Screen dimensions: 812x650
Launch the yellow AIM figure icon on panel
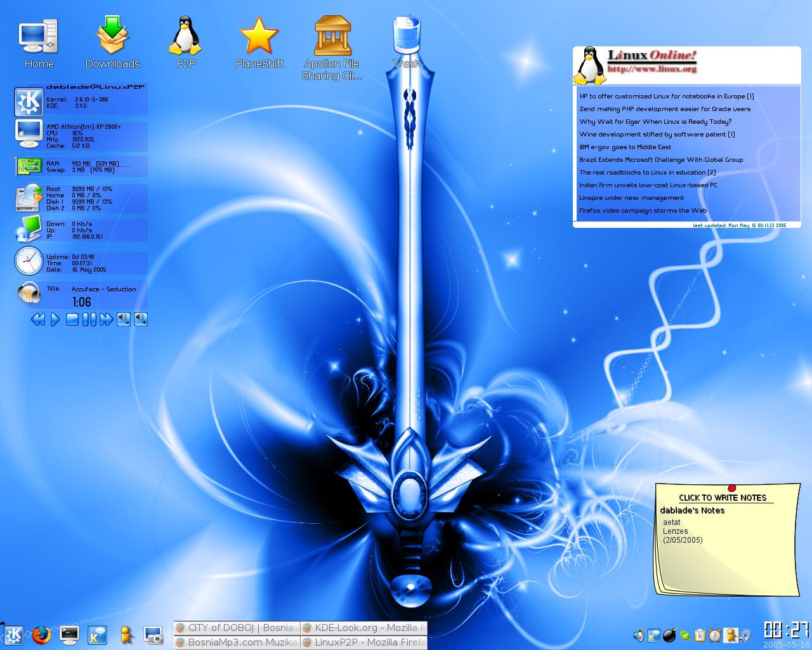point(126,635)
